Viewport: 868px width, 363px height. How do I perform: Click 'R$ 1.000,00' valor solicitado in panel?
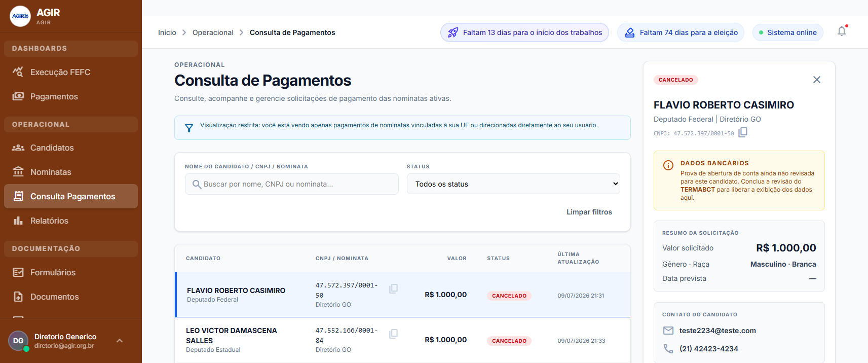click(x=786, y=248)
